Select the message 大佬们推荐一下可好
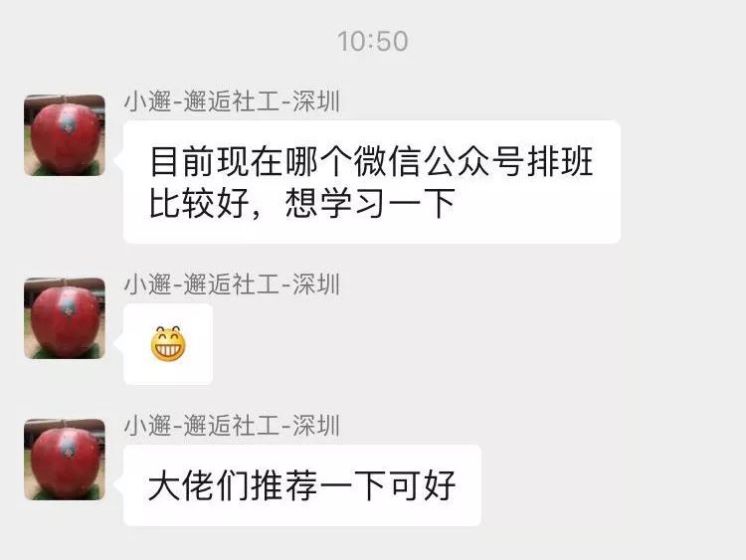746x560 pixels. coord(302,485)
